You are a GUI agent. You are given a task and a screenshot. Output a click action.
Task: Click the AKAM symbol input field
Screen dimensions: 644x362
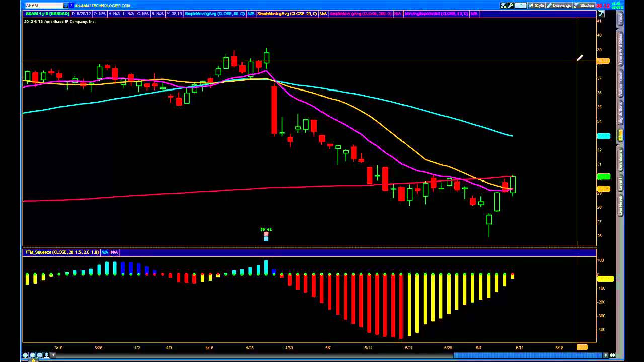44,6
